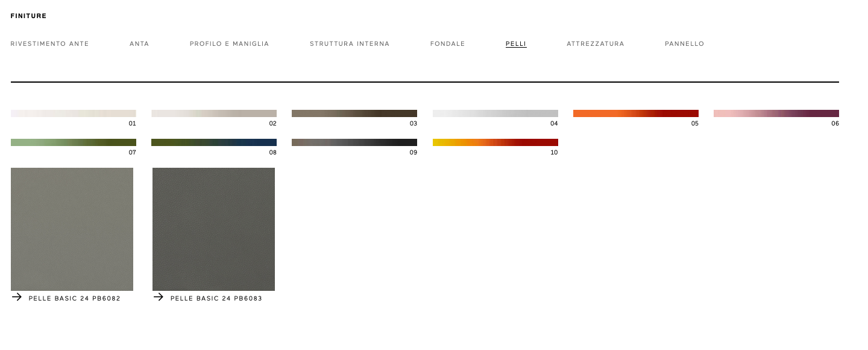Go to the Fondale tab
This screenshot has height=350, width=868.
click(x=447, y=44)
